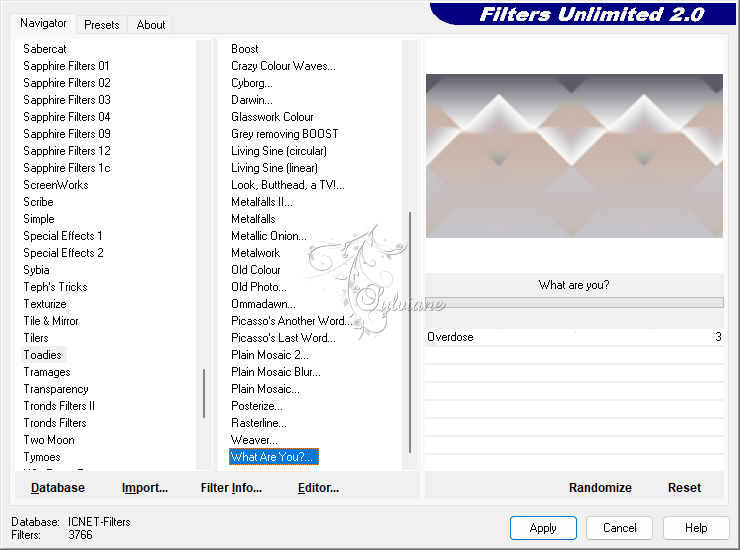Choose the Darwin... filter
Screen dimensions: 740x550
point(252,100)
